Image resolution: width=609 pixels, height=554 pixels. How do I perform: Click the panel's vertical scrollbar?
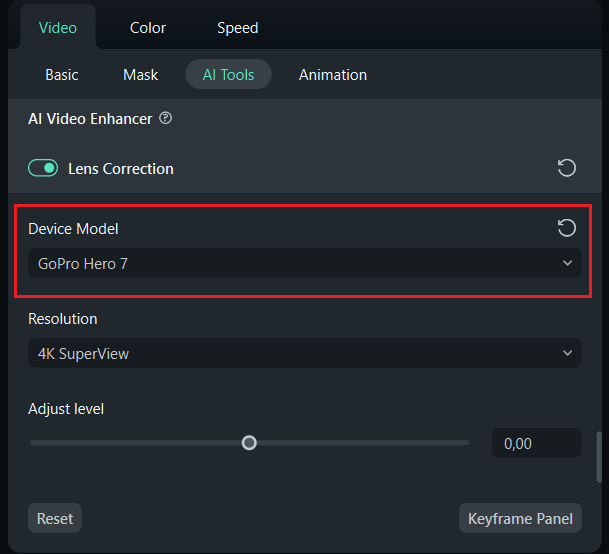(599, 457)
